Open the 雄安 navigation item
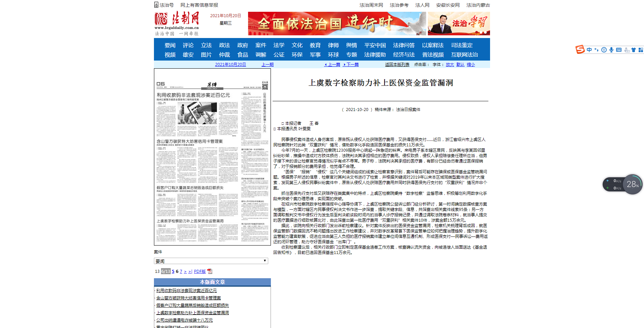 pos(188,54)
